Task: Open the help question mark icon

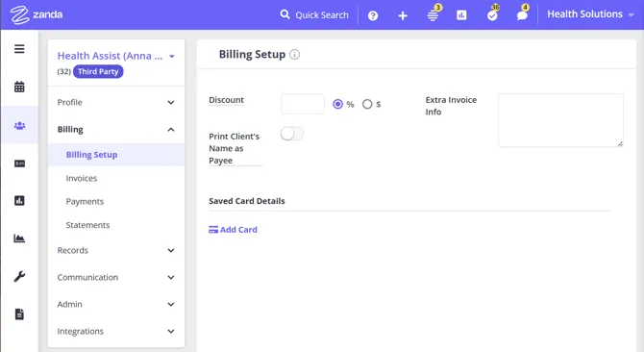Action: (x=373, y=15)
